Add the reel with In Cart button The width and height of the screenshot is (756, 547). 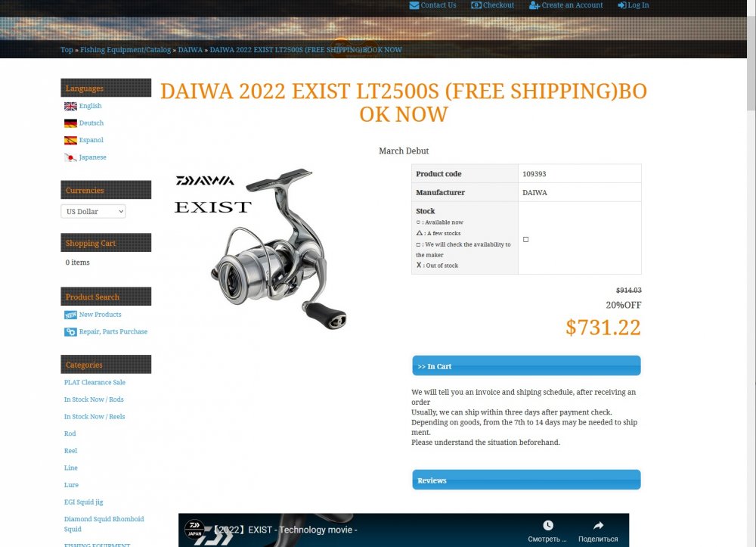(x=526, y=365)
